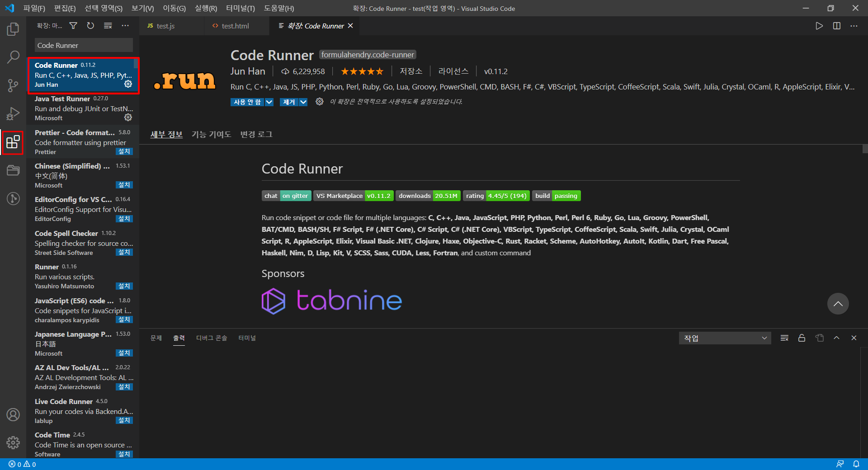Close the Code Runner extension tab
This screenshot has height=470, width=868.
pos(350,26)
